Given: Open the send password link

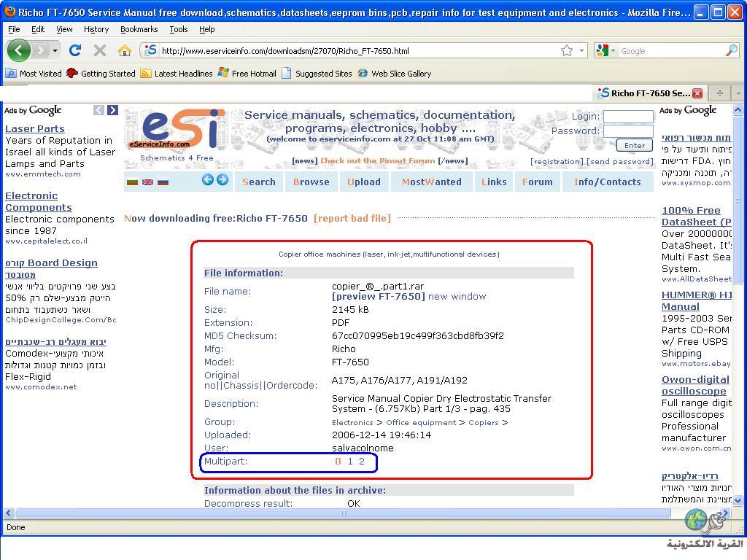Looking at the screenshot, I should tap(620, 161).
